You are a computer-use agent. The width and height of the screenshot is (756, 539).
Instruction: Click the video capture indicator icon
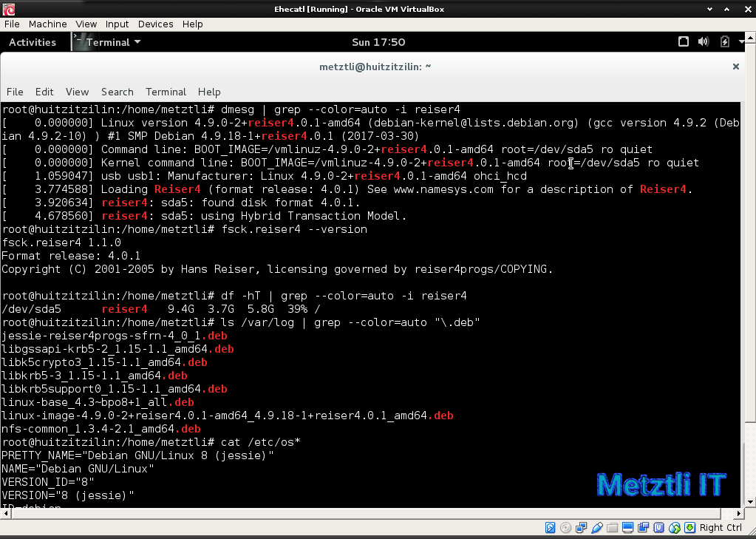tap(643, 527)
